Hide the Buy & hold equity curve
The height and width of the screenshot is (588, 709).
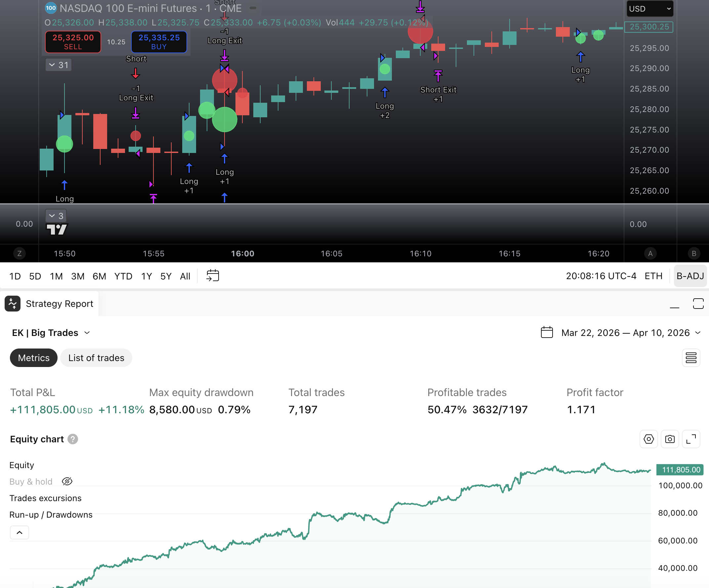[67, 481]
